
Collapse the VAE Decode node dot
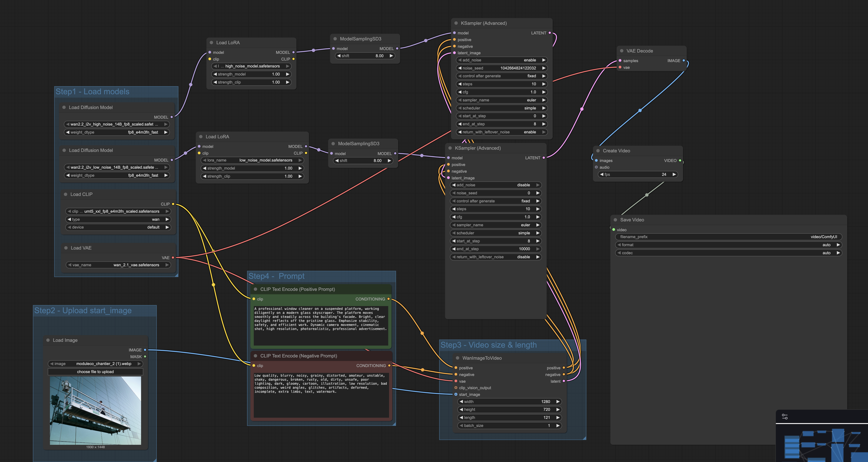622,51
